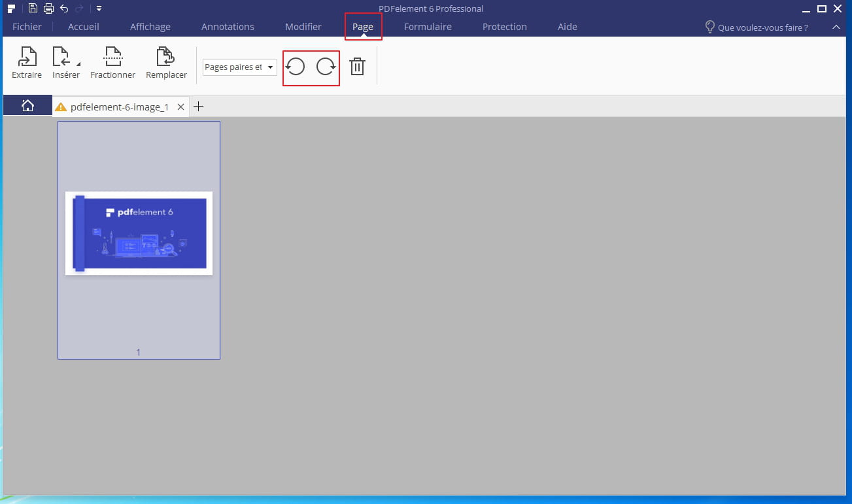Close the pdfelement-6-image_1 tab

tap(181, 107)
